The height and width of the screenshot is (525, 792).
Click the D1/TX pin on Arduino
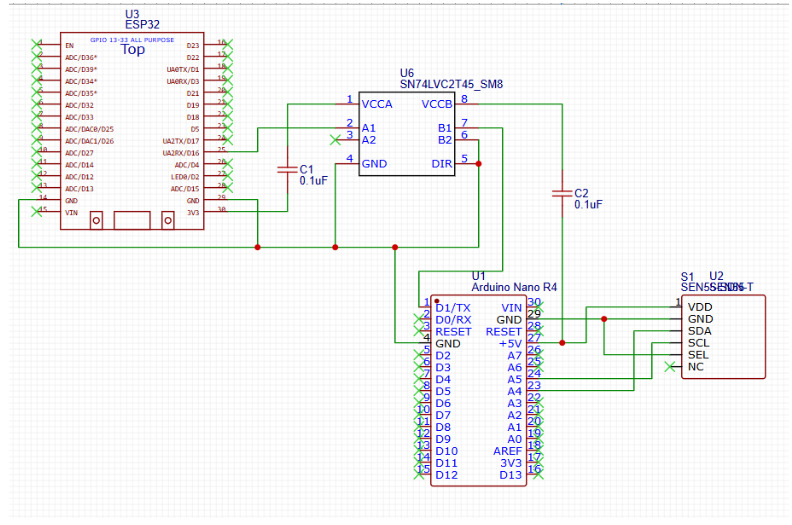[x=453, y=308]
